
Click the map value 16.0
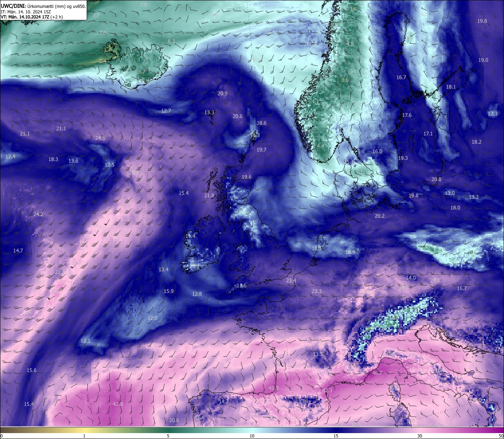pos(377,151)
